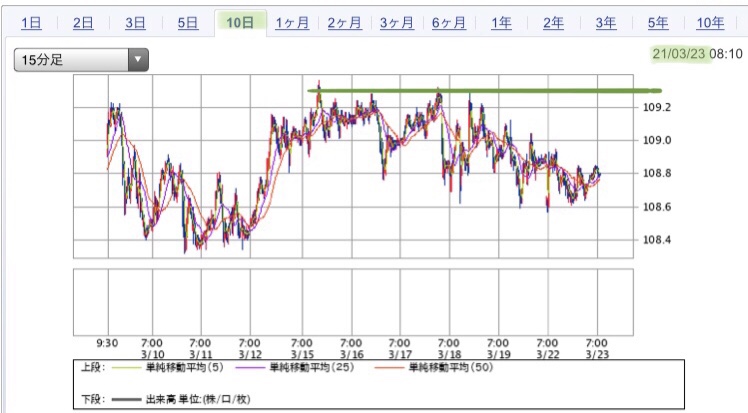Click the 7:00 3/15 date label
748x413 pixels.
pyautogui.click(x=302, y=349)
